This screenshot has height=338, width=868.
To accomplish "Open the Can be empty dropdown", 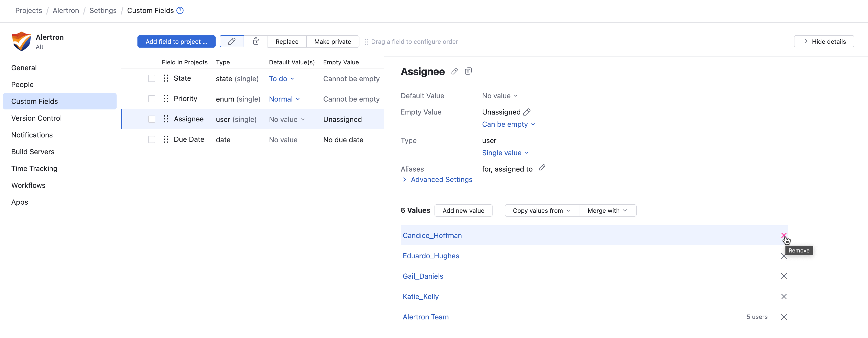I will tap(509, 124).
